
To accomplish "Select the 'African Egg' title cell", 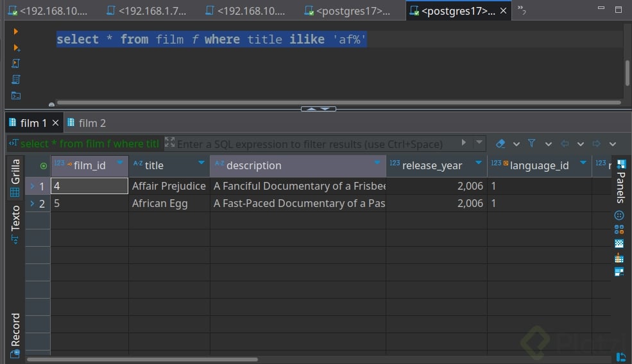I will pyautogui.click(x=169, y=203).
